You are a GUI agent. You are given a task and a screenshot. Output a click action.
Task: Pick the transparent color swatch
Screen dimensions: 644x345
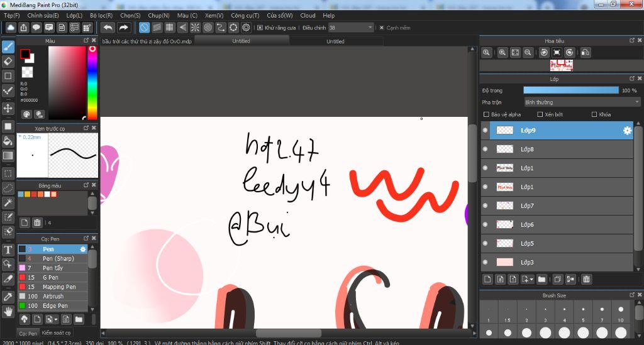(28, 72)
